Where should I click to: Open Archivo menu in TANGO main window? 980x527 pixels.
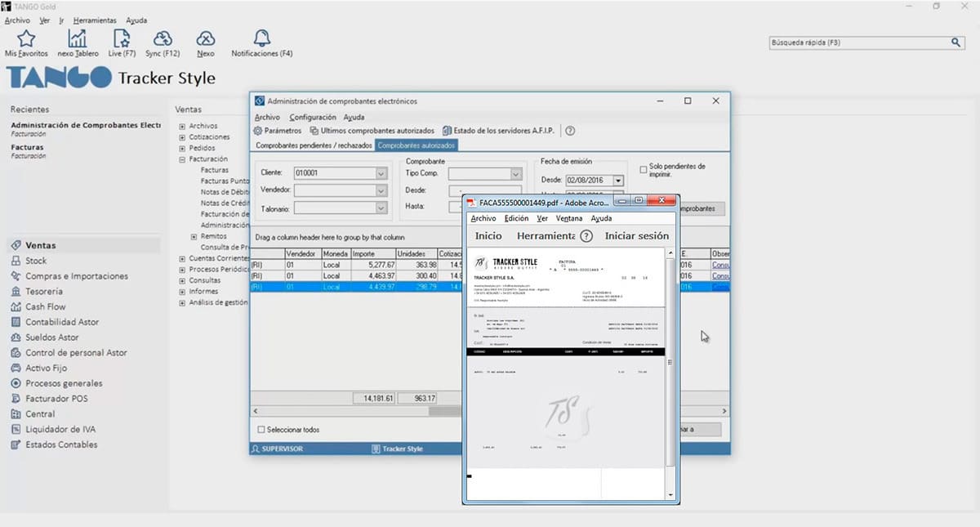pos(17,20)
